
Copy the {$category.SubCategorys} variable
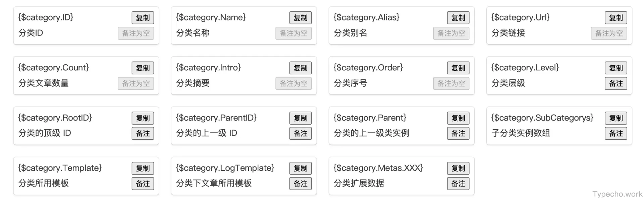tap(616, 118)
